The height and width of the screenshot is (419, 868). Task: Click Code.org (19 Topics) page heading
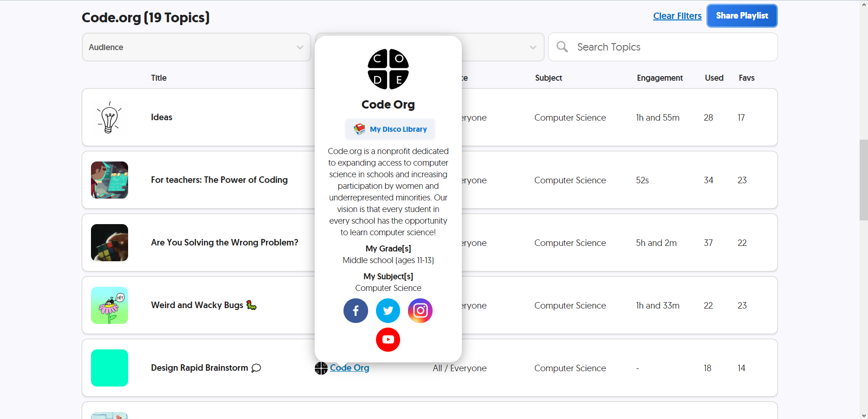tap(146, 18)
